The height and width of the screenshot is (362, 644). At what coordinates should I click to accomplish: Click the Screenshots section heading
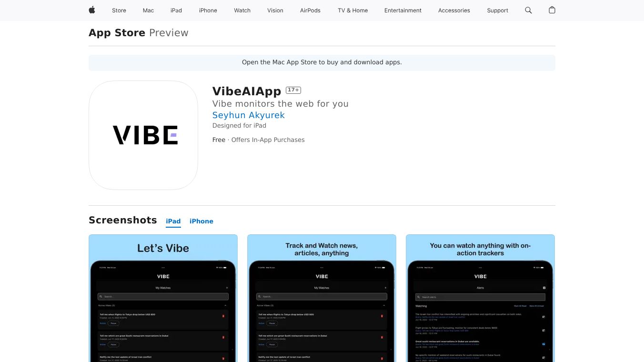pyautogui.click(x=123, y=220)
